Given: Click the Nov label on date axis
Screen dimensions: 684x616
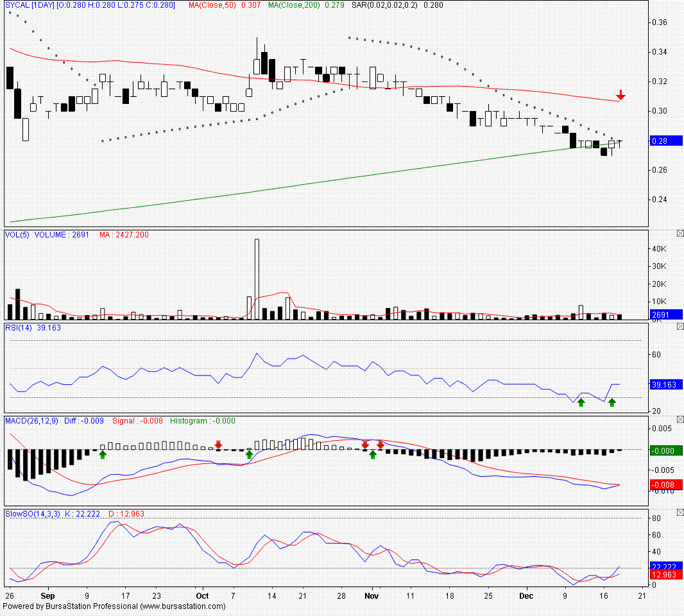Looking at the screenshot, I should point(372,596).
